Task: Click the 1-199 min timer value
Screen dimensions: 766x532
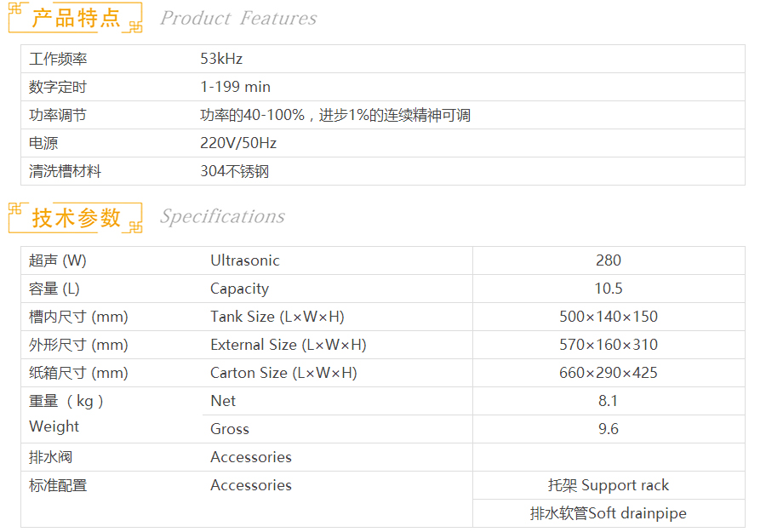Action: tap(235, 87)
